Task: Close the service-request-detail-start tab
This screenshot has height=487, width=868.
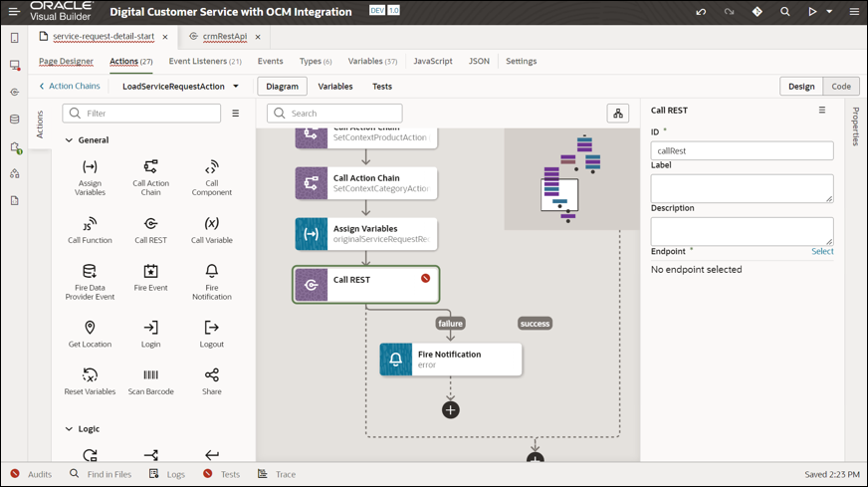Action: click(x=165, y=37)
